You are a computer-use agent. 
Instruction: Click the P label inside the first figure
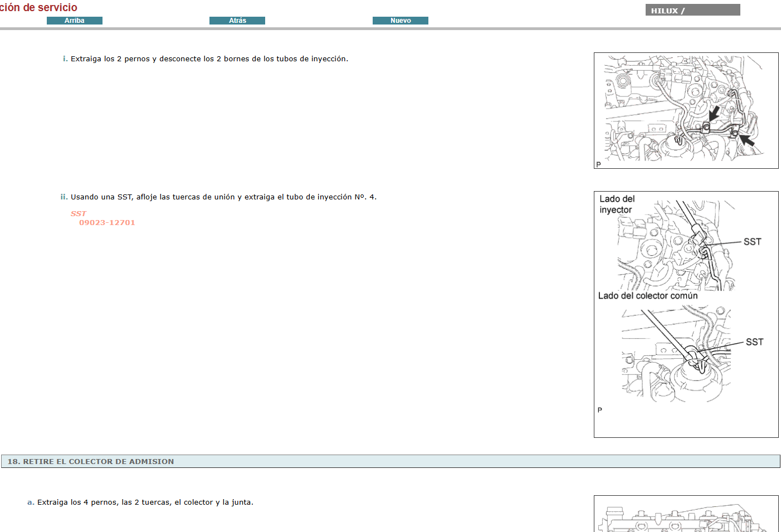coord(598,164)
